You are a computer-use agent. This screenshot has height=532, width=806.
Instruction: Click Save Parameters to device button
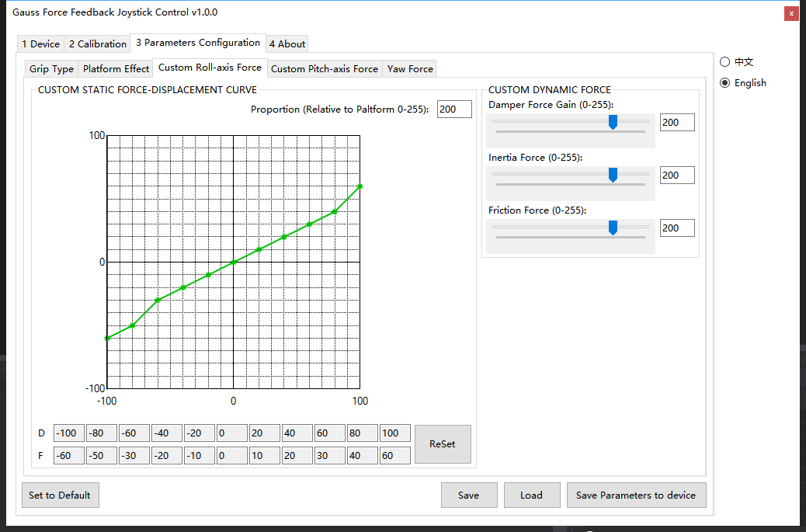[x=637, y=495]
